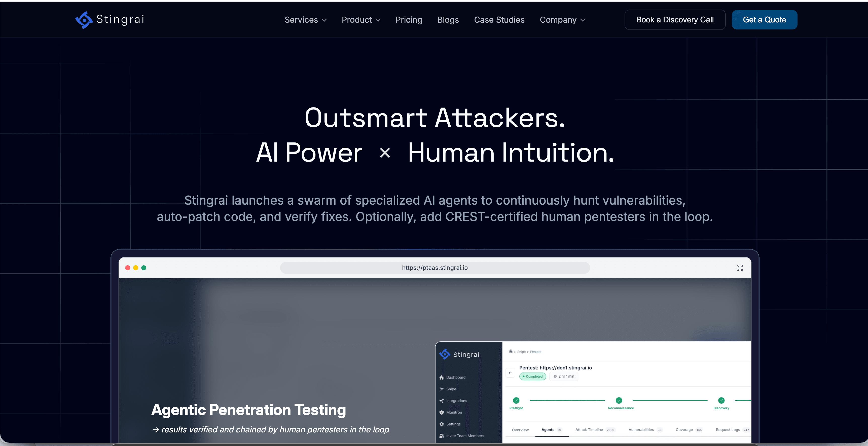Click the ptaas.stingrai.io address bar
The width and height of the screenshot is (868, 446).
(435, 268)
